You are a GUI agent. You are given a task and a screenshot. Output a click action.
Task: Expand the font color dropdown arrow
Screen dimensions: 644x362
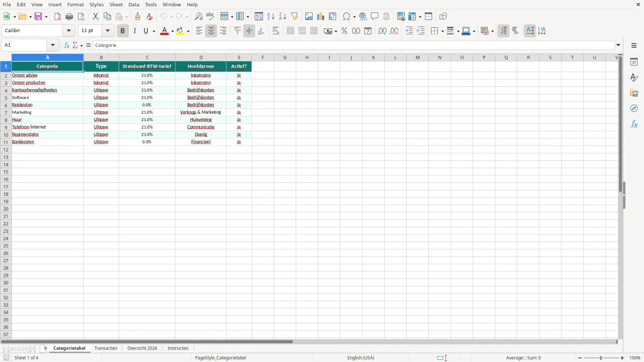(172, 32)
